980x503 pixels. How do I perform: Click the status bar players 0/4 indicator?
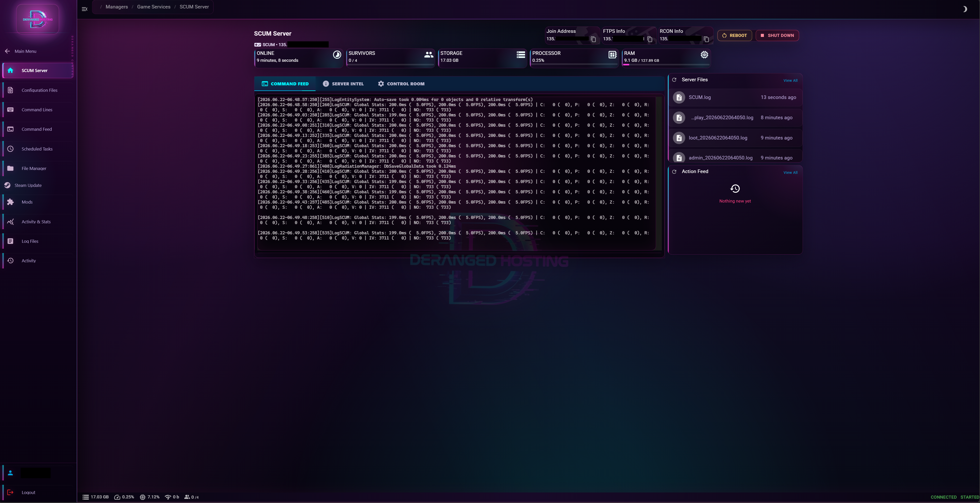[x=191, y=497]
